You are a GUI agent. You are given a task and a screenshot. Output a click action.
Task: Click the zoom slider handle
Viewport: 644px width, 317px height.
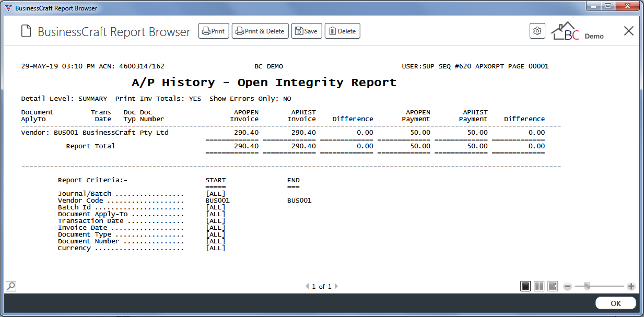click(x=587, y=286)
